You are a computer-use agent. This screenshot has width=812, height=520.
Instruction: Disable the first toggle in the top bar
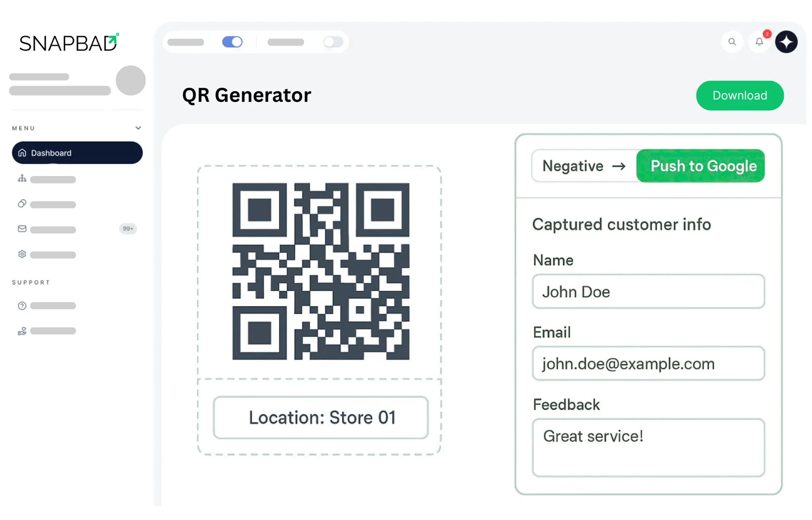pyautogui.click(x=232, y=42)
